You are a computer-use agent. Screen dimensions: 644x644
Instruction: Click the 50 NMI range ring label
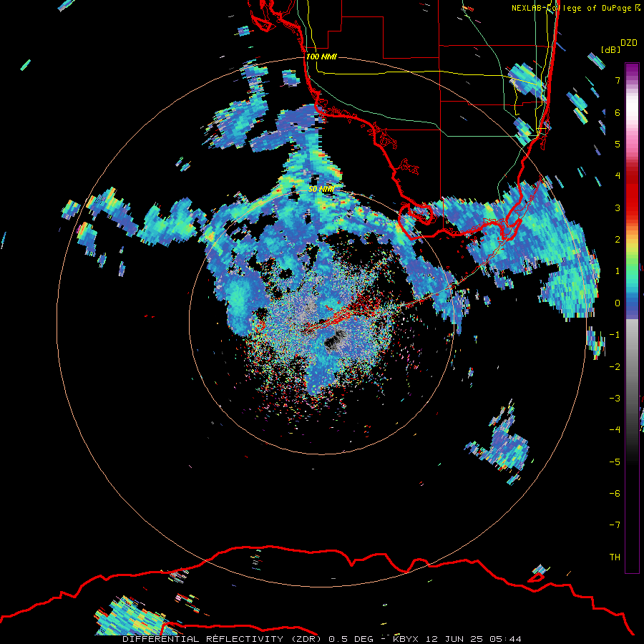pos(321,189)
